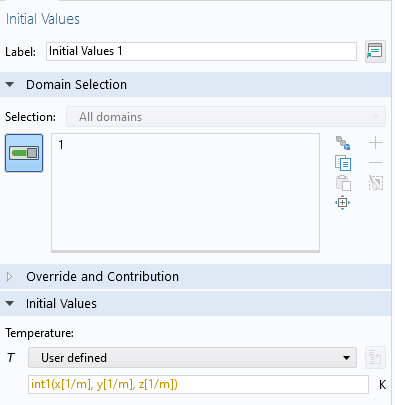Click the Label text field

201,51
